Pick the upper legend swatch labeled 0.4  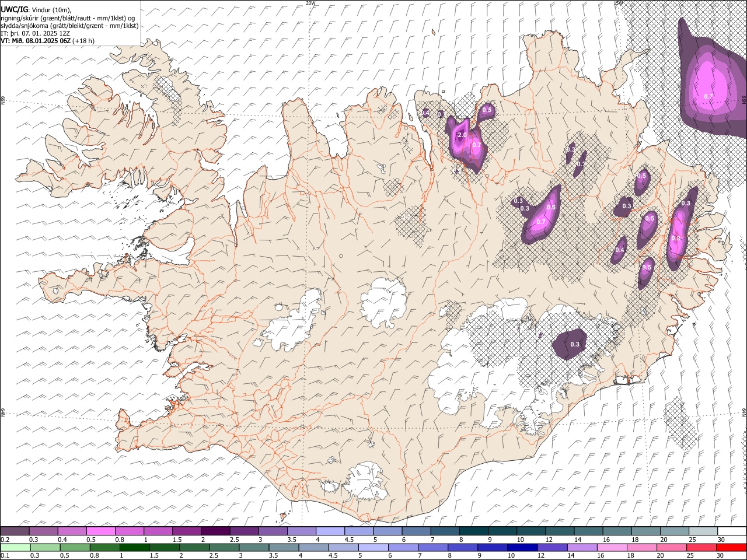pyautogui.click(x=72, y=531)
